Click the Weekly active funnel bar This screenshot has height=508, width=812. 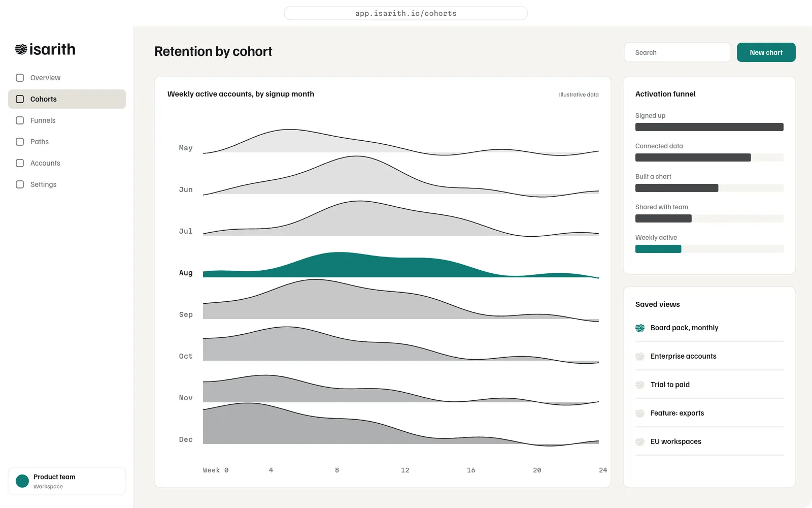pyautogui.click(x=658, y=249)
